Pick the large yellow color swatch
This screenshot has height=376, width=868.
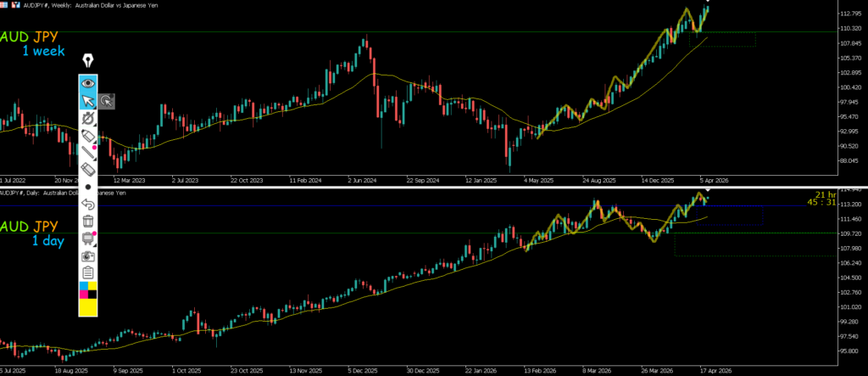[x=88, y=308]
